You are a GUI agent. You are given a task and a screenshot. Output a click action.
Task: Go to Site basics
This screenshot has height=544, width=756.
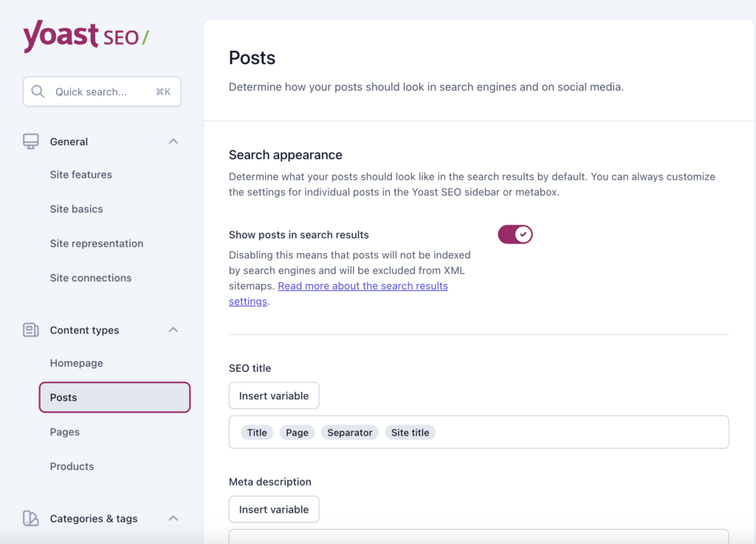point(77,209)
